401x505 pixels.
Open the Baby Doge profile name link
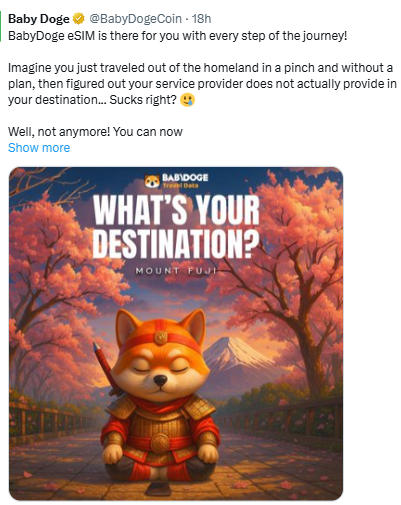pyautogui.click(x=39, y=19)
